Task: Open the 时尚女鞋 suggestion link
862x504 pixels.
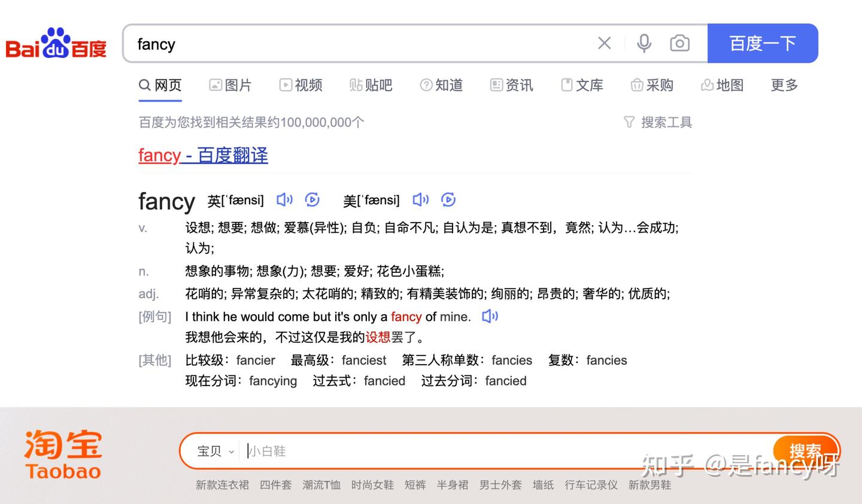Action: (372, 485)
